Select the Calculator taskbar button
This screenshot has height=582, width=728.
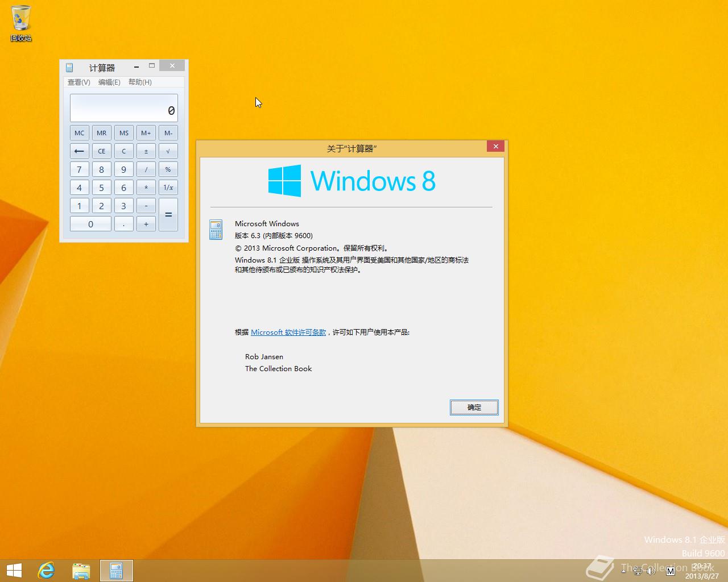tap(117, 571)
